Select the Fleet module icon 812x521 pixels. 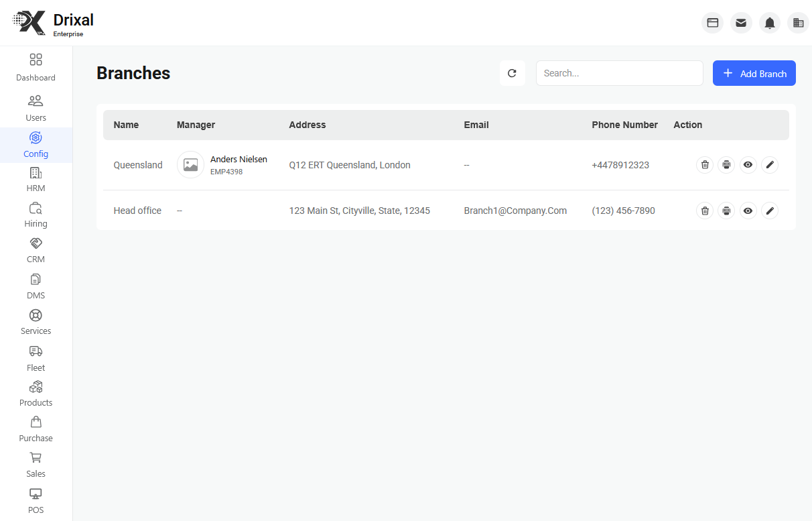(x=36, y=357)
